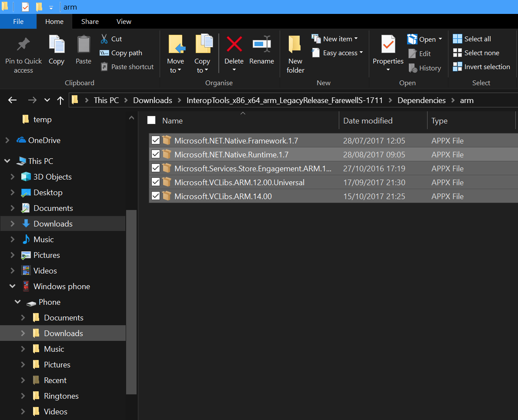Expand the OneDrive tree node
The height and width of the screenshot is (420, 518).
coord(7,140)
